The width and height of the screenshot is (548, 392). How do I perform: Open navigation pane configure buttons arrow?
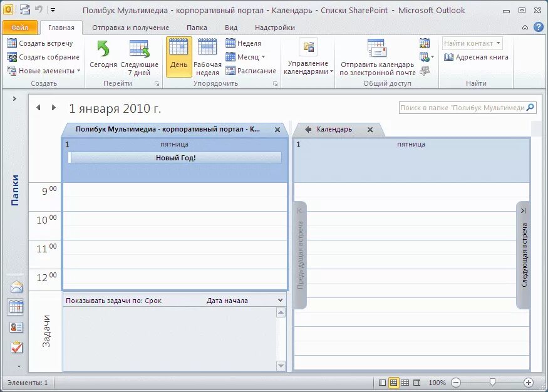[x=19, y=366]
